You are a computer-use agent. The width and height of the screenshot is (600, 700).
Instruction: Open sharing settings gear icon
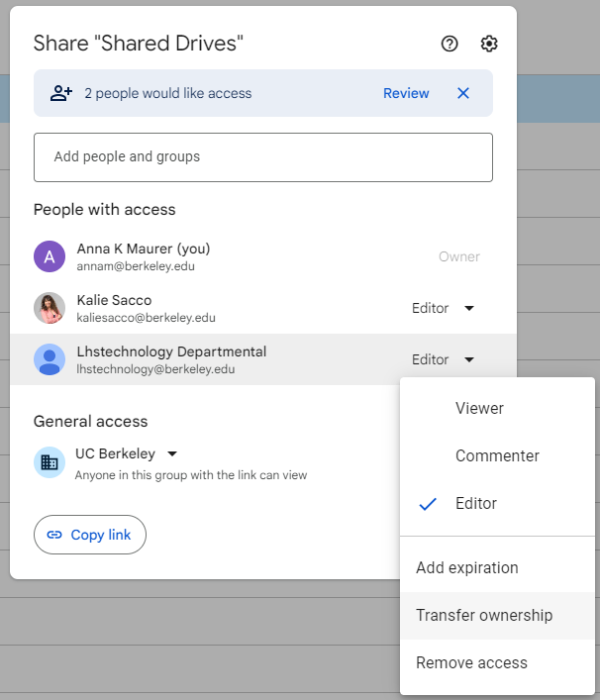(489, 44)
